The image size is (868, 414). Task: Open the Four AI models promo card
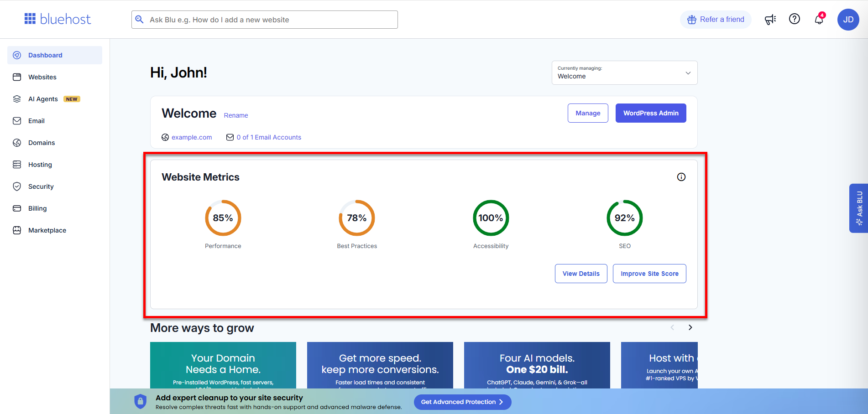(537, 365)
